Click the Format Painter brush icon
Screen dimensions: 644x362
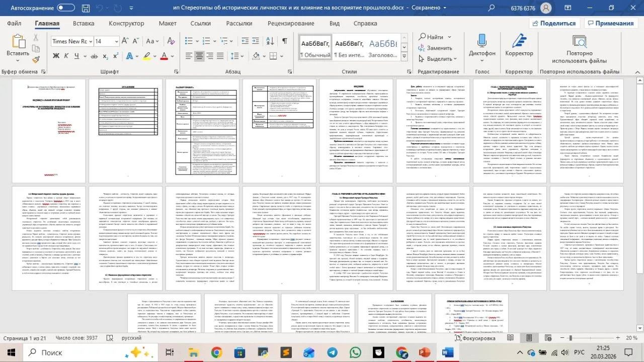coord(36,60)
